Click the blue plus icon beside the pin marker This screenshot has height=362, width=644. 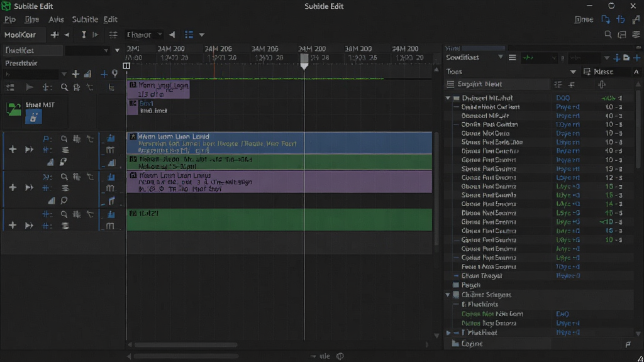pyautogui.click(x=104, y=74)
